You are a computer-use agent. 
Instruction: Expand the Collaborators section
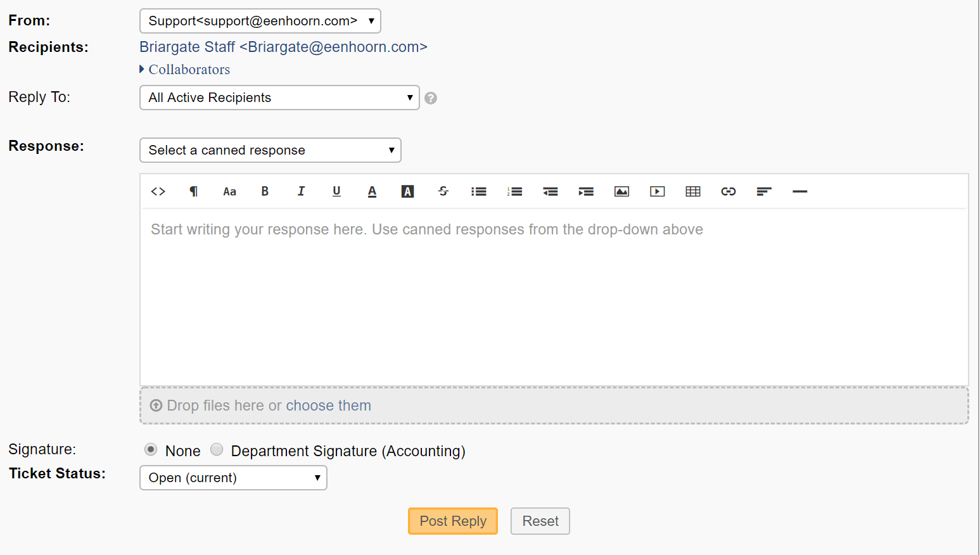(184, 70)
